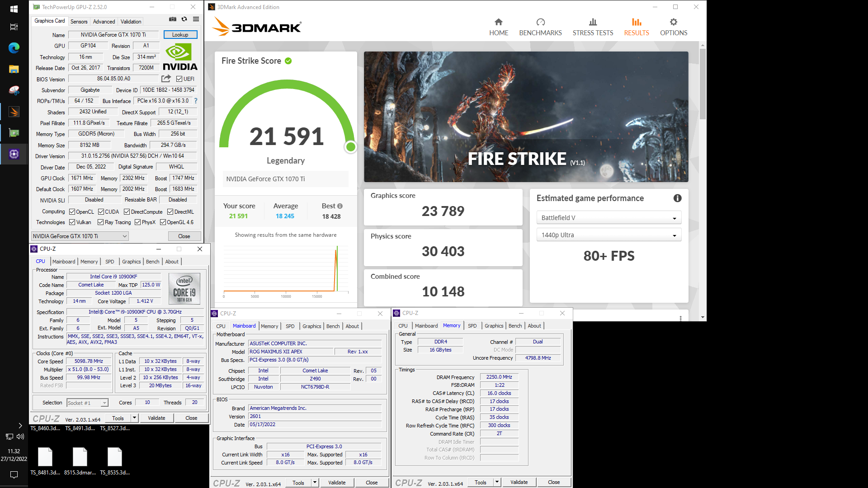The width and height of the screenshot is (868, 488).
Task: Open notification center icon
Action: tap(14, 474)
